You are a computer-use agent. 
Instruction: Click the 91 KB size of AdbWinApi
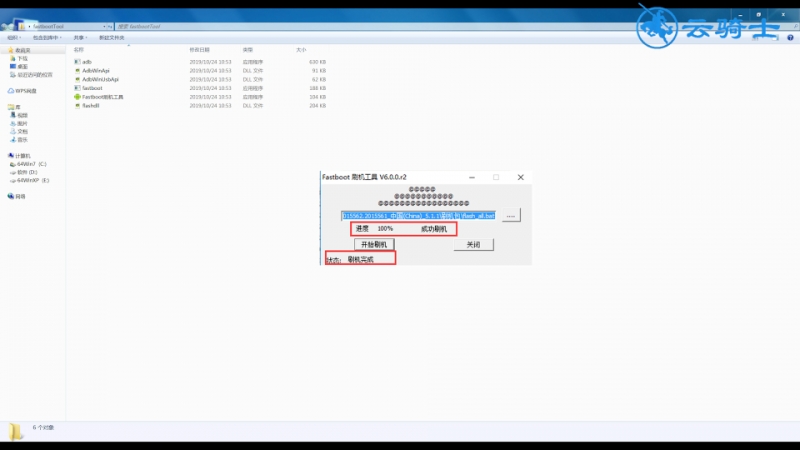[319, 70]
